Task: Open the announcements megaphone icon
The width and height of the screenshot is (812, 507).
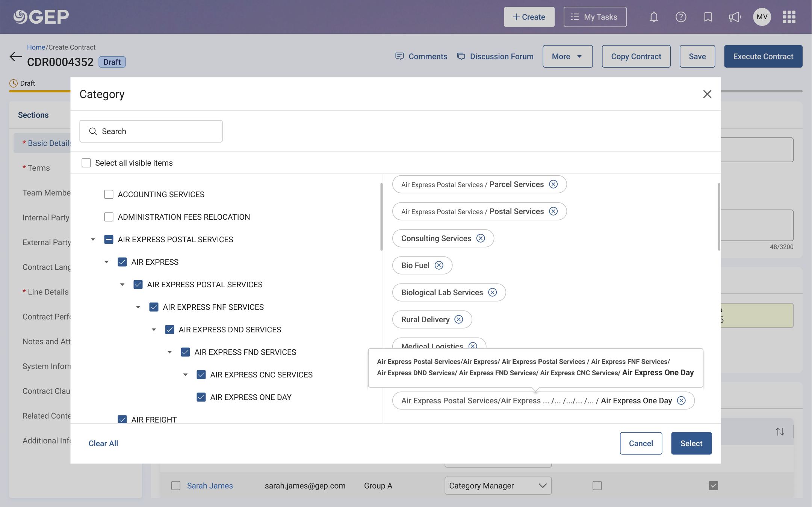Action: coord(735,17)
